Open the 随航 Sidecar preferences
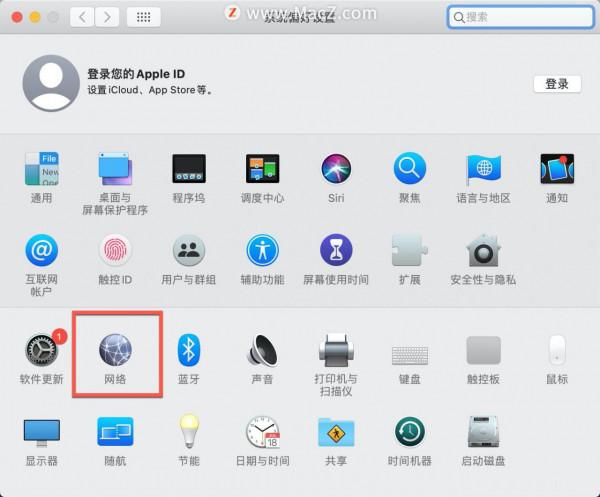The image size is (600, 497). tap(115, 432)
